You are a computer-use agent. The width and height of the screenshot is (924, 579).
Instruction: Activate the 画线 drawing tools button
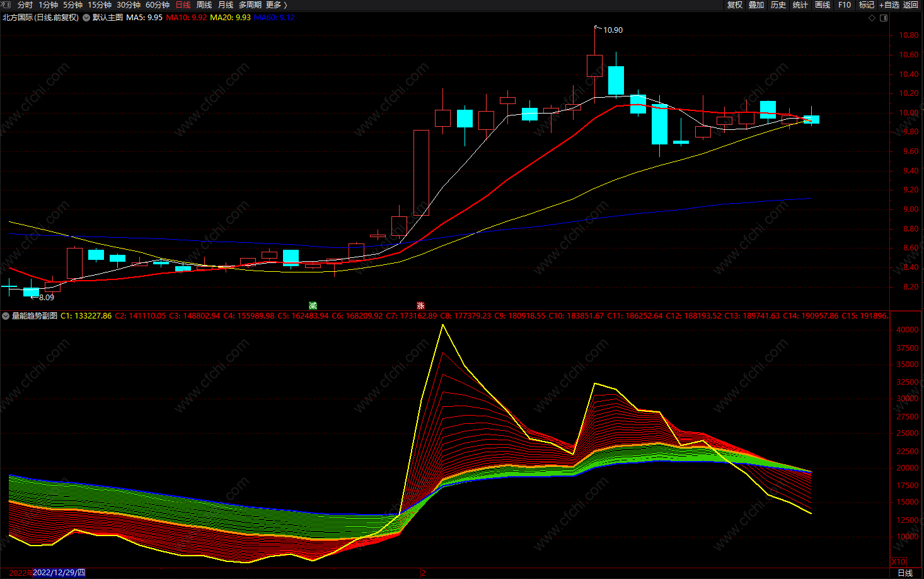(823, 4)
